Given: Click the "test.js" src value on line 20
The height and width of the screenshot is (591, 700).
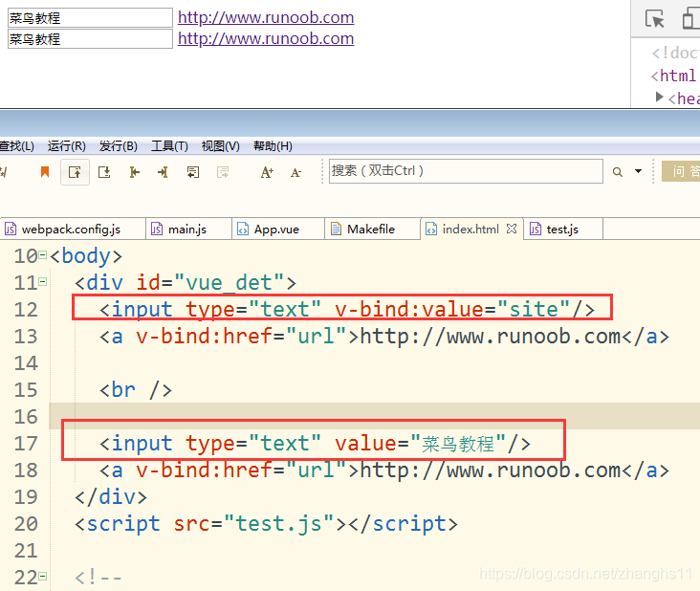Looking at the screenshot, I should 279,524.
